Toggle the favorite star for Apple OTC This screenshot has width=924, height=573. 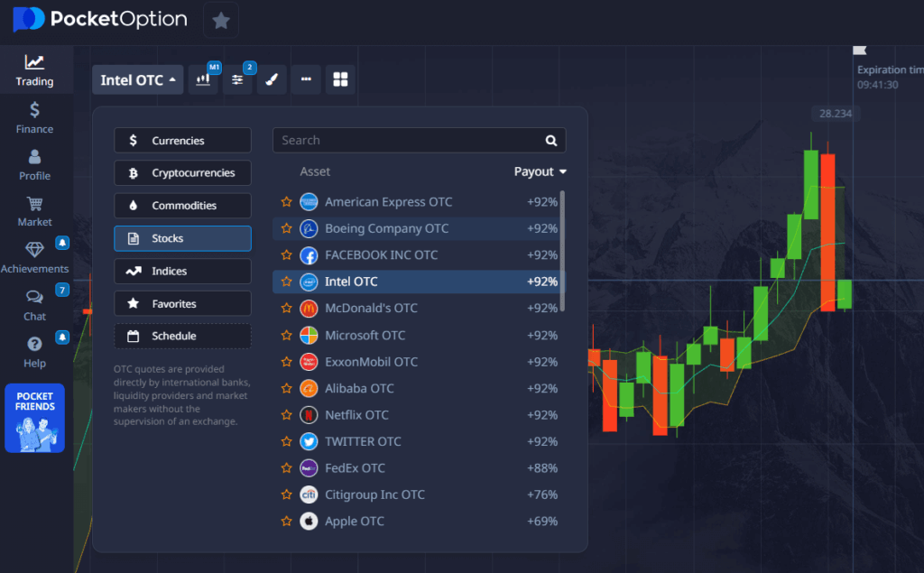pyautogui.click(x=287, y=521)
